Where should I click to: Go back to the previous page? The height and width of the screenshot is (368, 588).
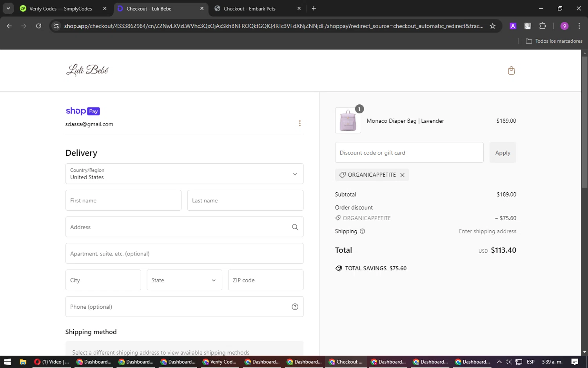[9, 26]
